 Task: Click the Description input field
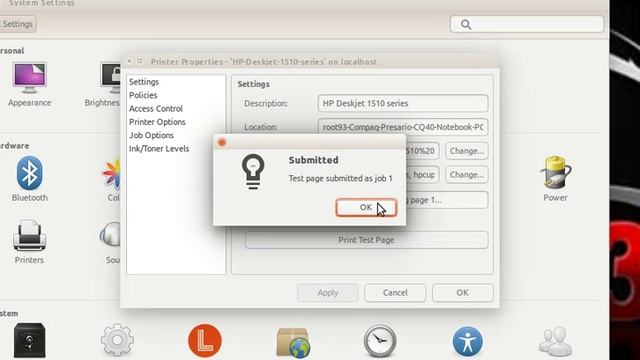(x=402, y=103)
